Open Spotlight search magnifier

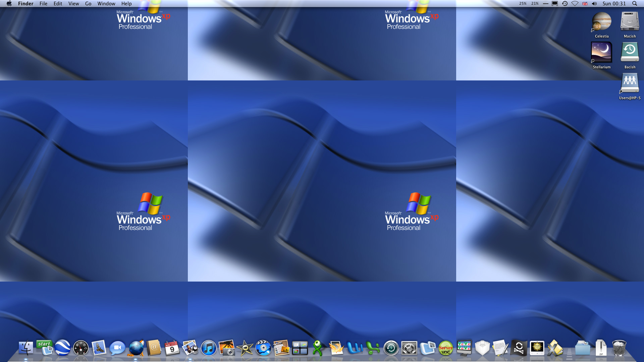pyautogui.click(x=635, y=4)
